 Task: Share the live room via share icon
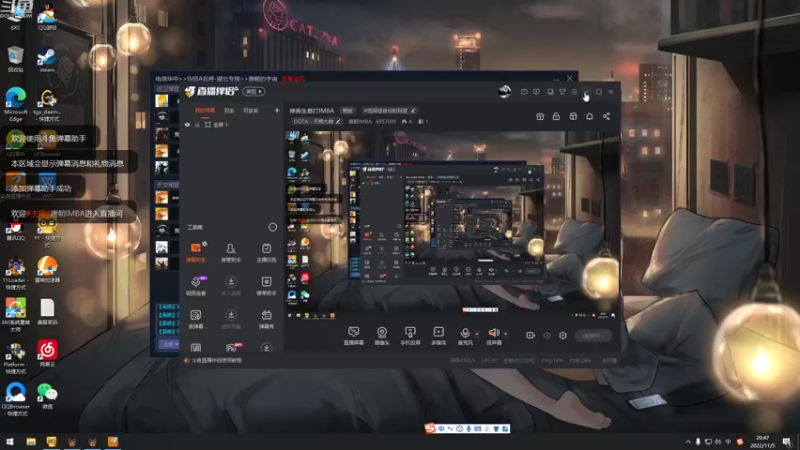pyautogui.click(x=606, y=116)
